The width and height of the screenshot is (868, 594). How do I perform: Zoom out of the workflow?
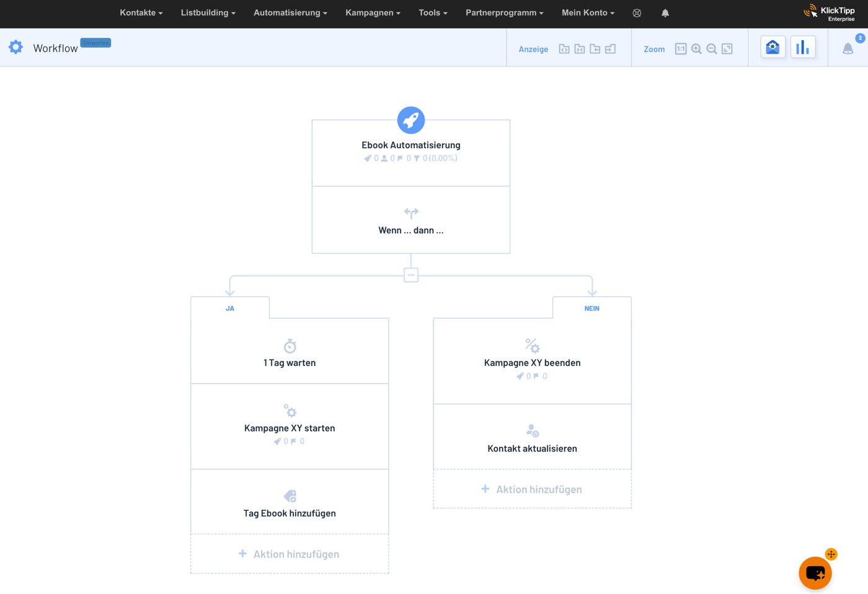712,49
